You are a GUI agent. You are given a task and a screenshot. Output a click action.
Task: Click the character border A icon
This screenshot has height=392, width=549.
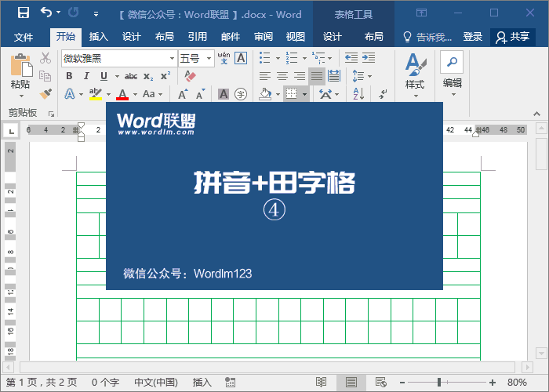coord(241,58)
